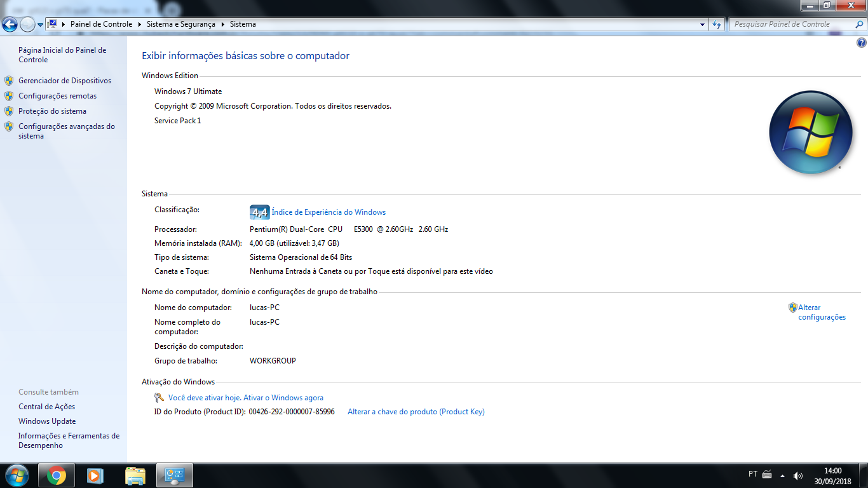This screenshot has width=868, height=488.
Task: Open Configurações avançadas do sistema
Action: [x=67, y=131]
